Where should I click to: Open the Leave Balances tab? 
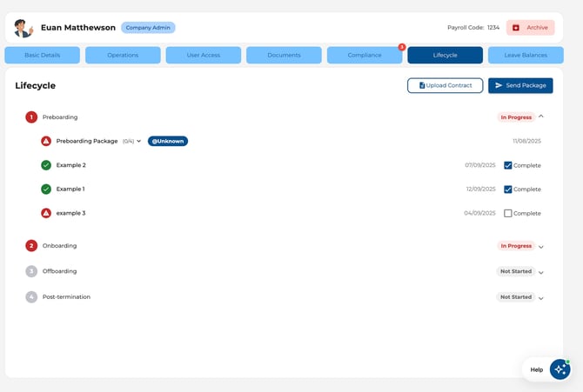526,55
